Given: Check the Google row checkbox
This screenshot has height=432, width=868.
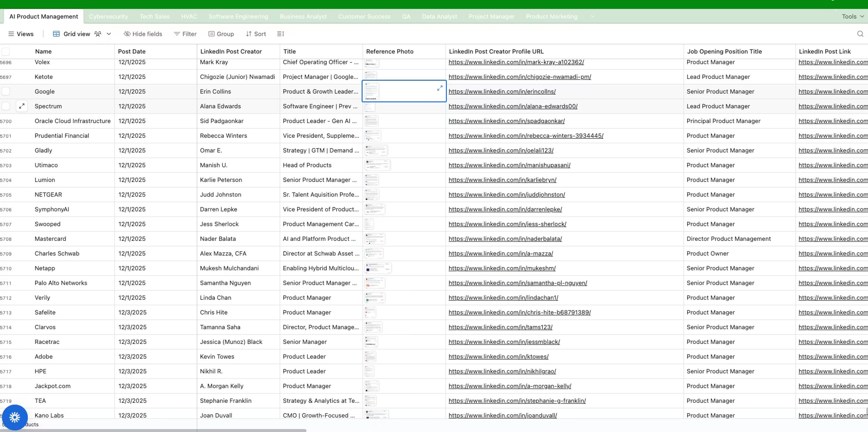Looking at the screenshot, I should pyautogui.click(x=6, y=91).
